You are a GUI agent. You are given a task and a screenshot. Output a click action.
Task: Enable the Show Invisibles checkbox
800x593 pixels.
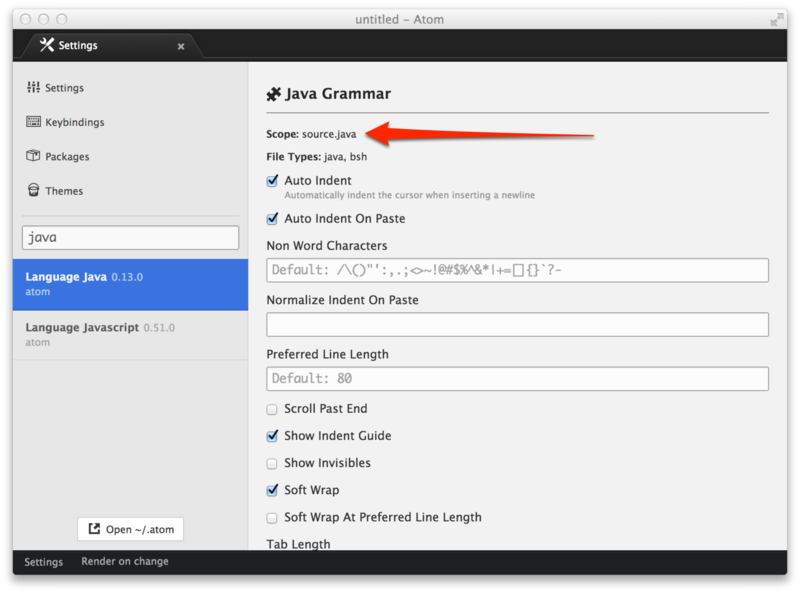(x=273, y=463)
